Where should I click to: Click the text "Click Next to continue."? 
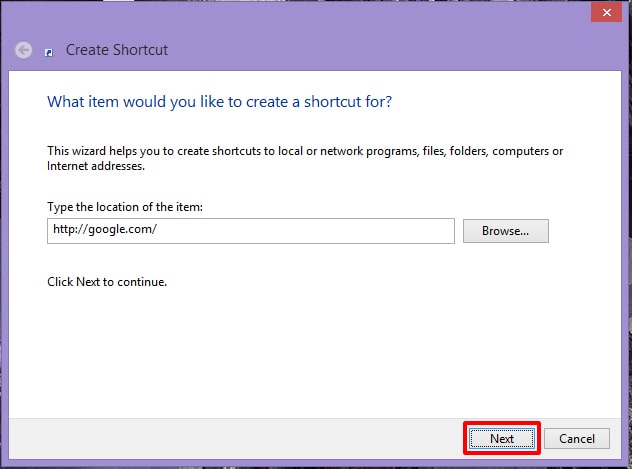pyautogui.click(x=107, y=282)
